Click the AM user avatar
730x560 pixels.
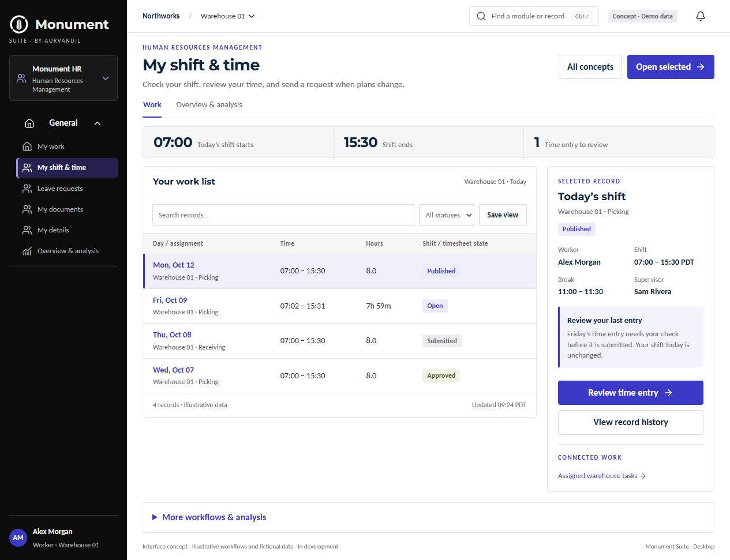tap(18, 538)
